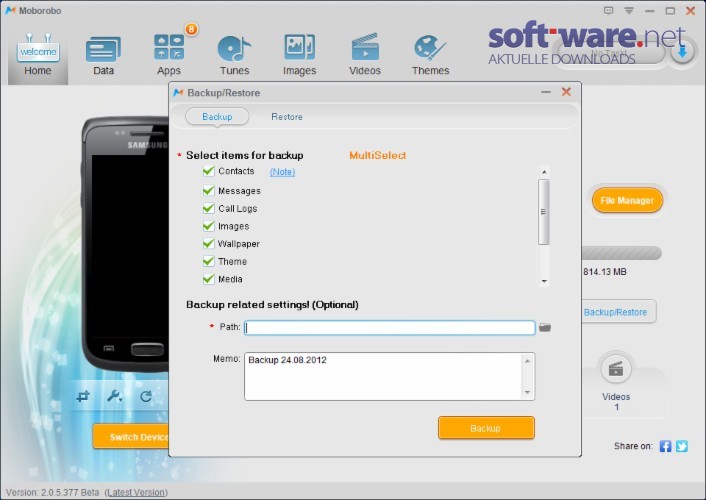706x500 pixels.
Task: Minimize the Backup/Restore dialog
Action: tap(546, 92)
